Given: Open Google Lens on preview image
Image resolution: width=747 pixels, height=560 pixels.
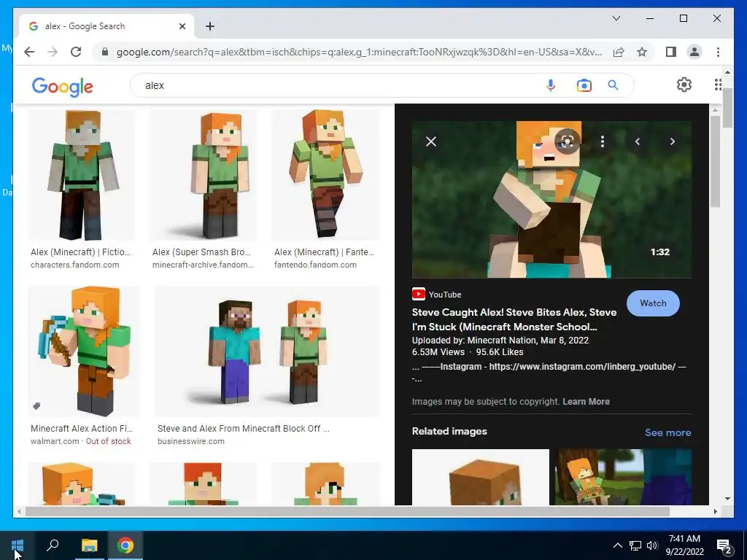Looking at the screenshot, I should click(567, 141).
